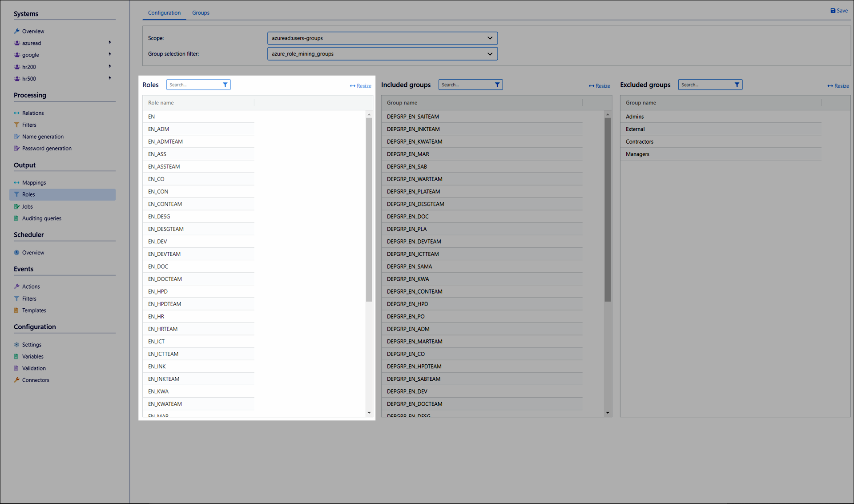This screenshot has height=504, width=854.
Task: Click scroll-down arrow of Roles list
Action: click(369, 413)
